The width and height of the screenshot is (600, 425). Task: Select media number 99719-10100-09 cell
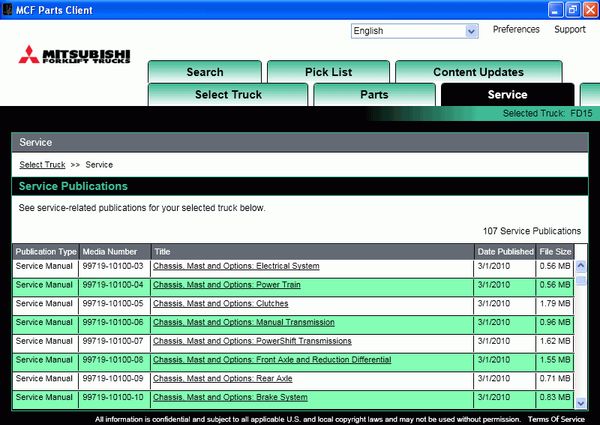[115, 381]
